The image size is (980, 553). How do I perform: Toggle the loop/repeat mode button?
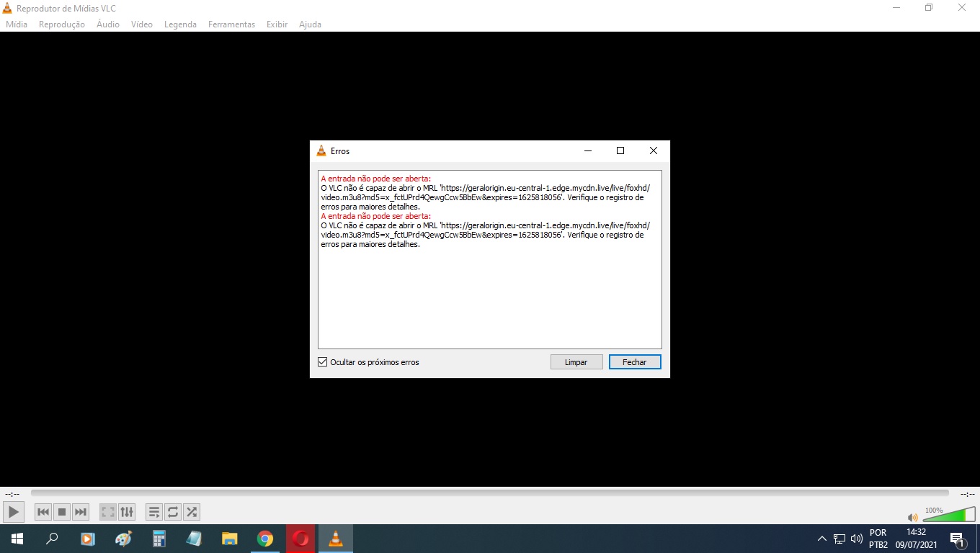173,512
